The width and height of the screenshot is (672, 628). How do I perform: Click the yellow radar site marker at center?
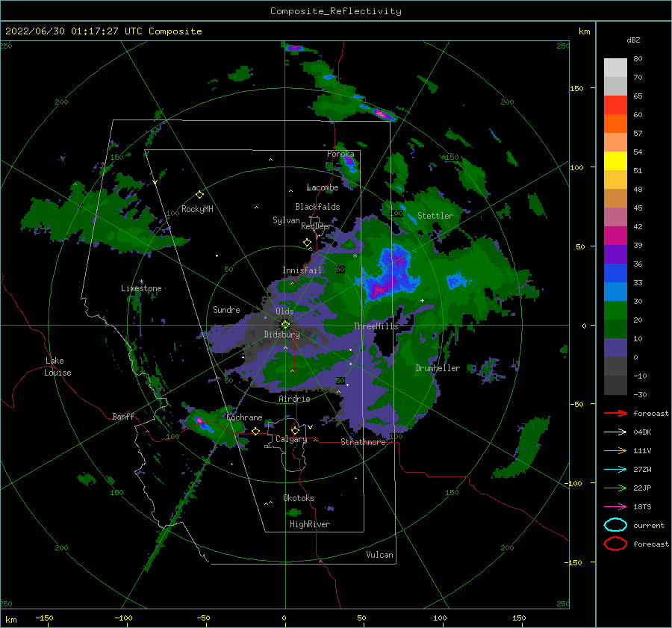[x=285, y=325]
